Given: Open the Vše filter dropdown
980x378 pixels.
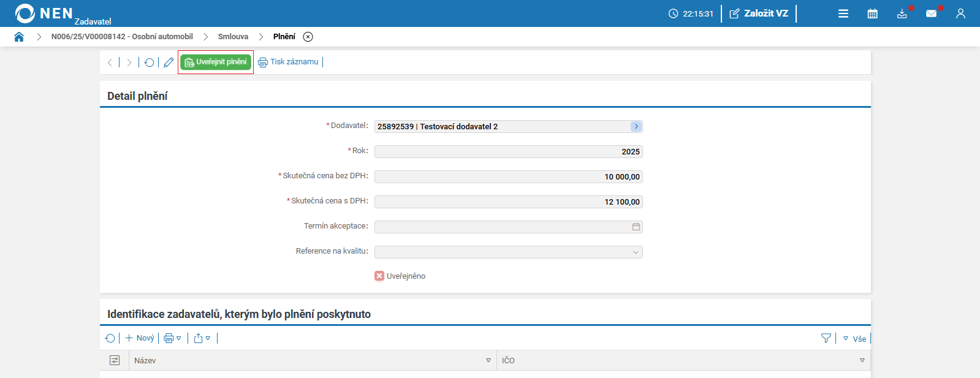Looking at the screenshot, I should point(854,339).
